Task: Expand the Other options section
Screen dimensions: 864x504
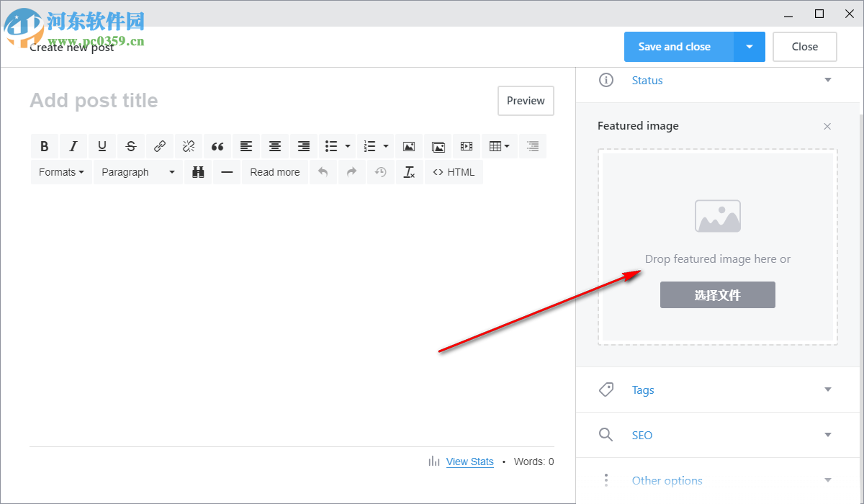Action: point(717,480)
